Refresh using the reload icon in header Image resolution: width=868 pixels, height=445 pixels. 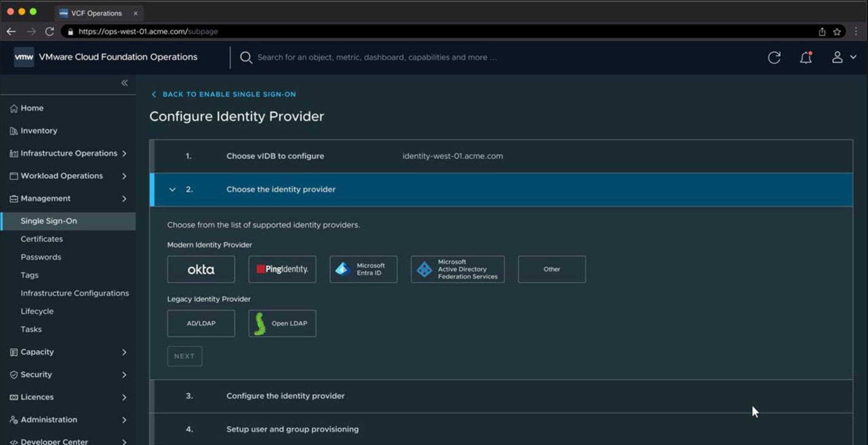tap(775, 57)
